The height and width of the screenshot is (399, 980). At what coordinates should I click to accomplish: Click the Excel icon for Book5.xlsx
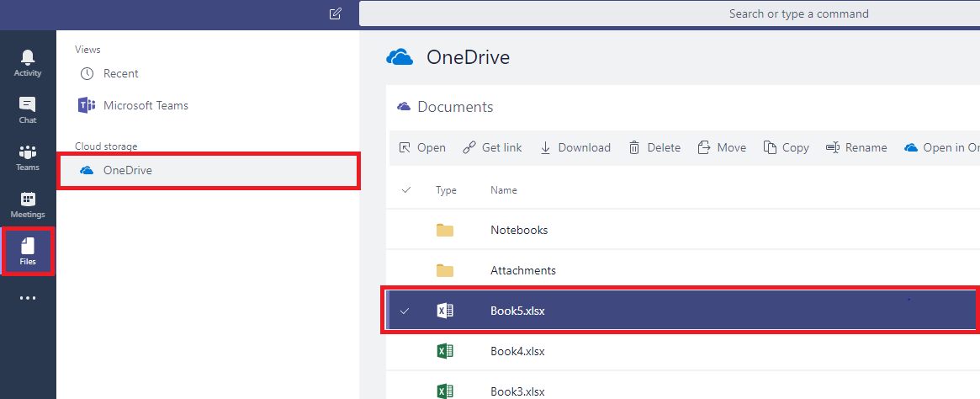pos(445,311)
